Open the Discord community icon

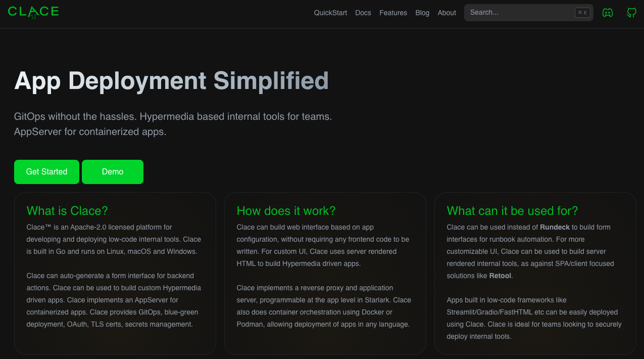[608, 13]
